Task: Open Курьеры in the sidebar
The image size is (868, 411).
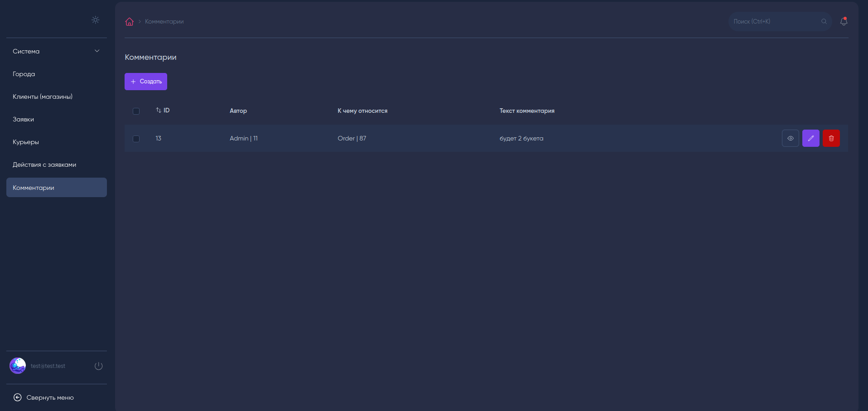Action: click(26, 142)
